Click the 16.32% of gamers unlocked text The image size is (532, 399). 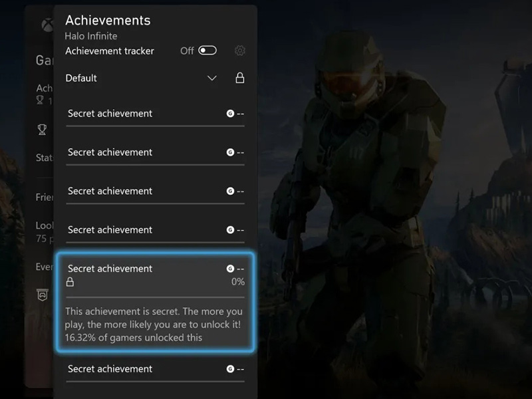click(x=134, y=338)
